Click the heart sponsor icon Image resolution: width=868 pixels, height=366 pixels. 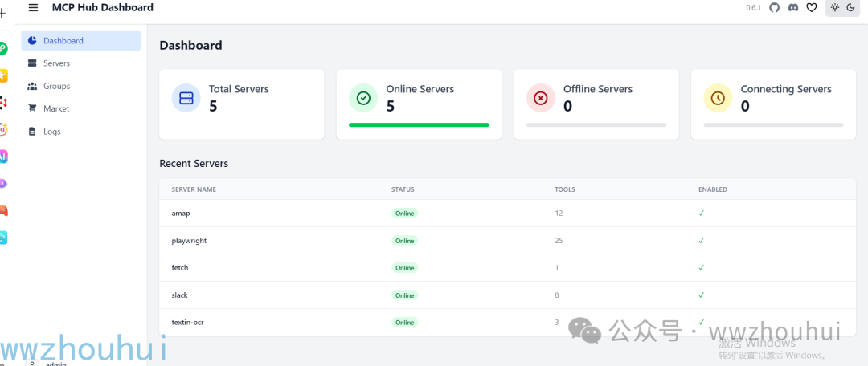coord(811,8)
